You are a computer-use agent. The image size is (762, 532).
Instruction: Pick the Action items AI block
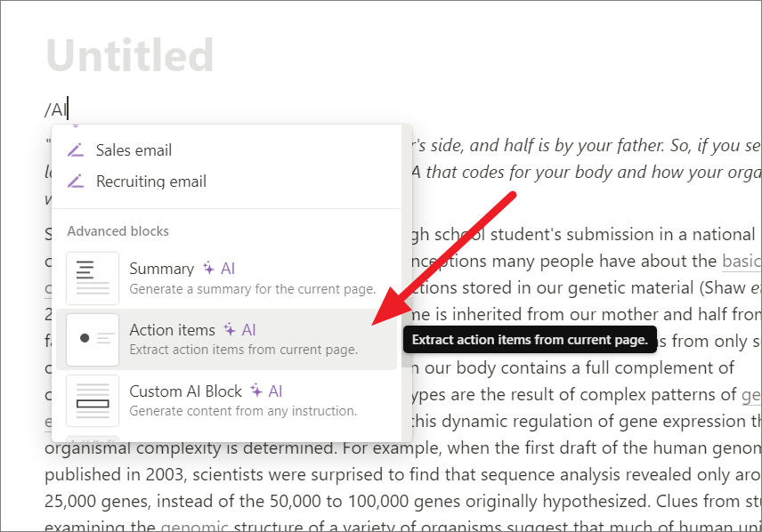[226, 339]
